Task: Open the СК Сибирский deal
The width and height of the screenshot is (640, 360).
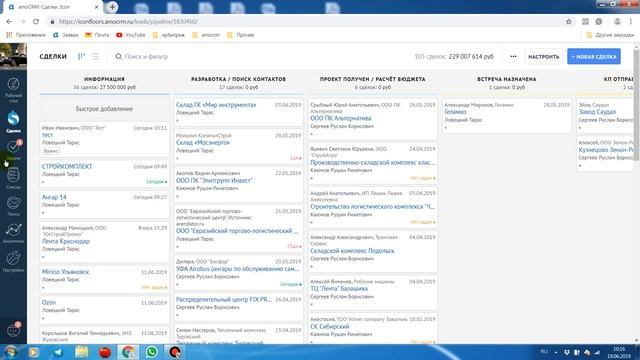Action: [x=329, y=327]
